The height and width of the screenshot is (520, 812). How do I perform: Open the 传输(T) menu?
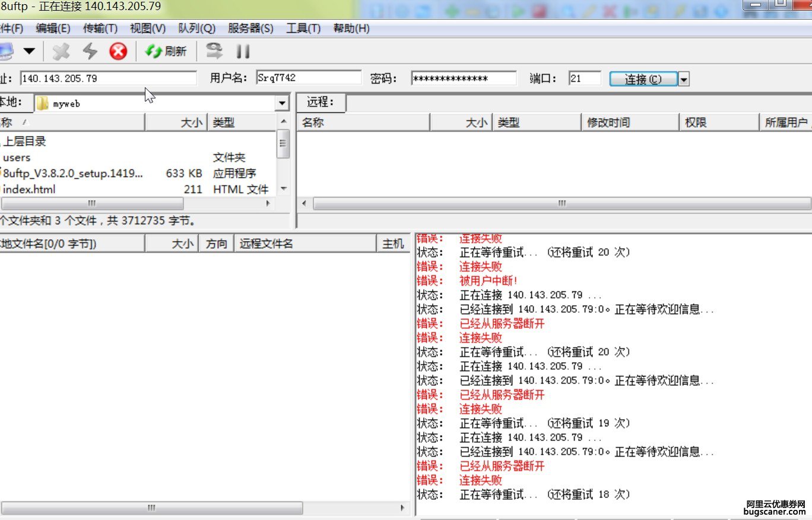click(100, 28)
